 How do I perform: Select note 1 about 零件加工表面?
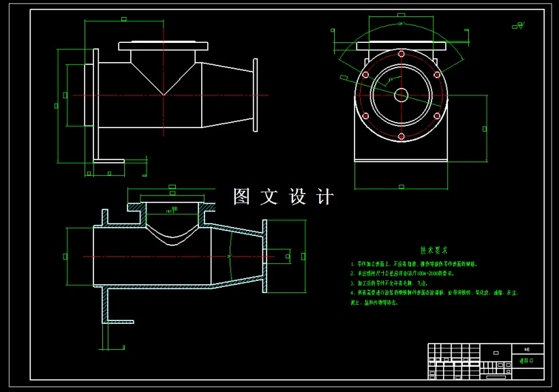414,264
